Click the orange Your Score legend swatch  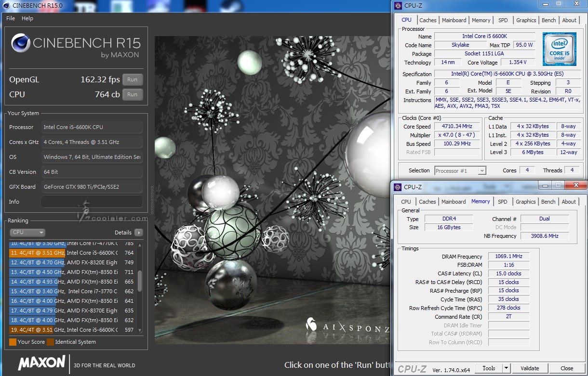point(13,342)
